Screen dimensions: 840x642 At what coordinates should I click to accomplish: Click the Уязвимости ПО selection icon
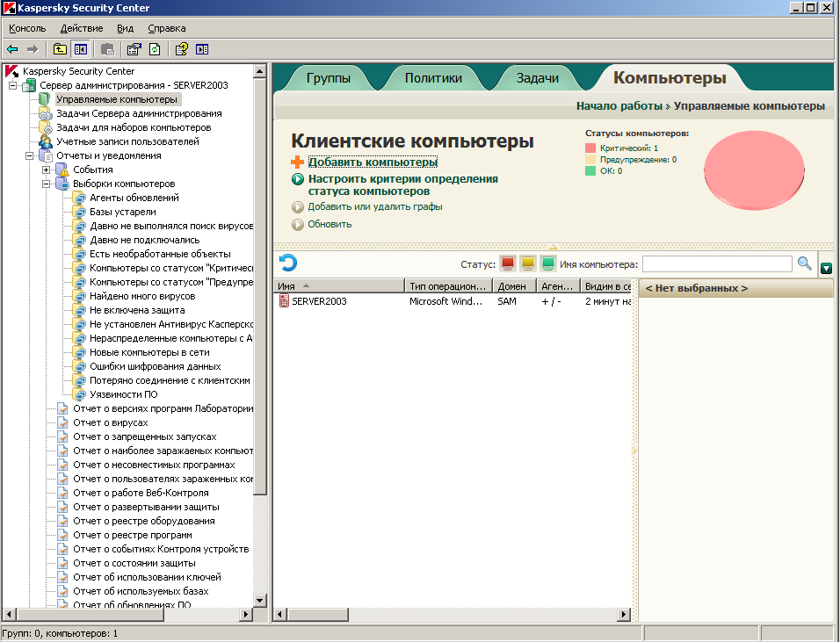point(79,394)
